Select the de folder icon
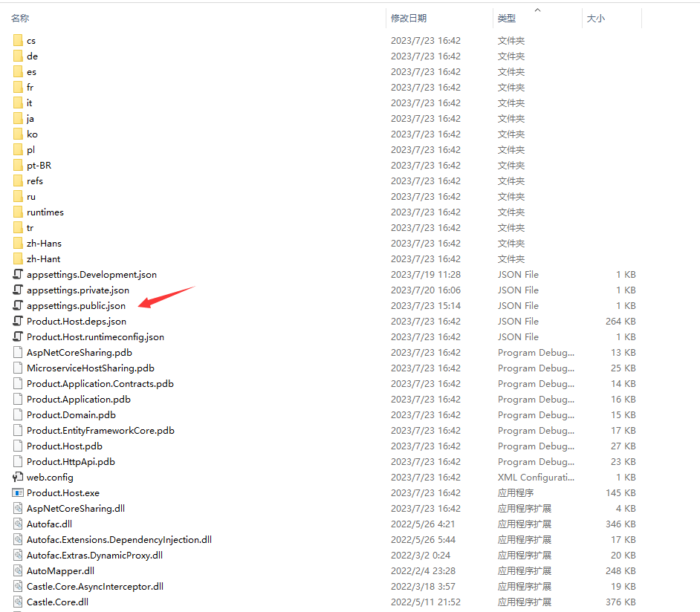The image size is (700, 612). [18, 56]
